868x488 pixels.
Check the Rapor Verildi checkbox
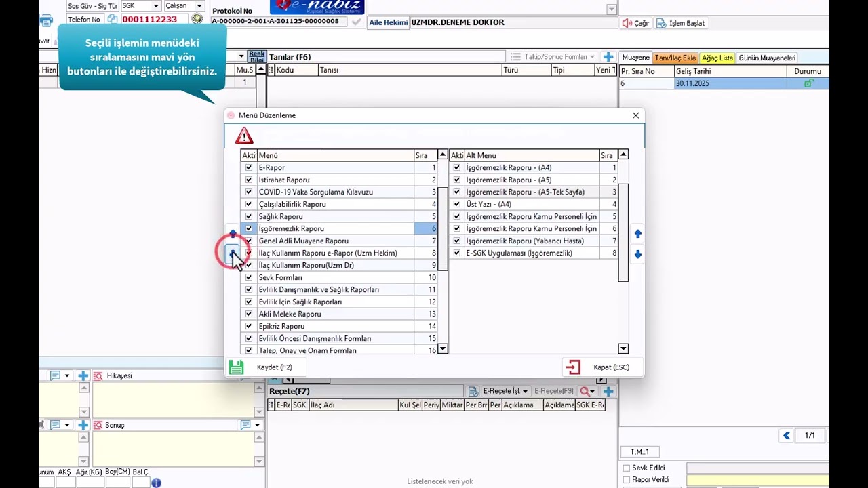[626, 480]
